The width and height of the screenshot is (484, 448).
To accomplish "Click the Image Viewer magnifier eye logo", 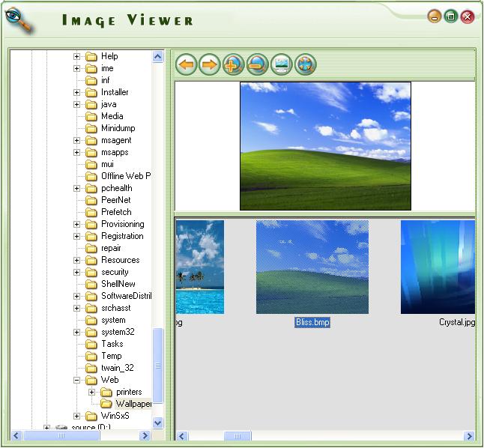I will (19, 20).
